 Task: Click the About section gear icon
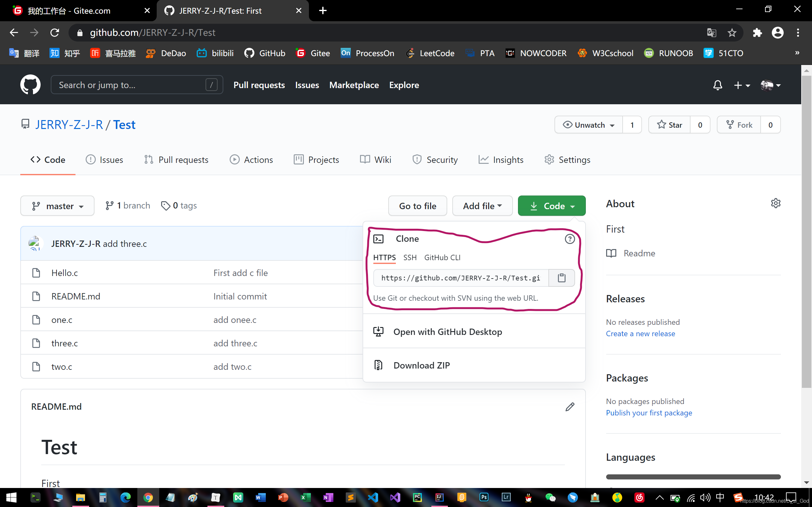pos(776,203)
